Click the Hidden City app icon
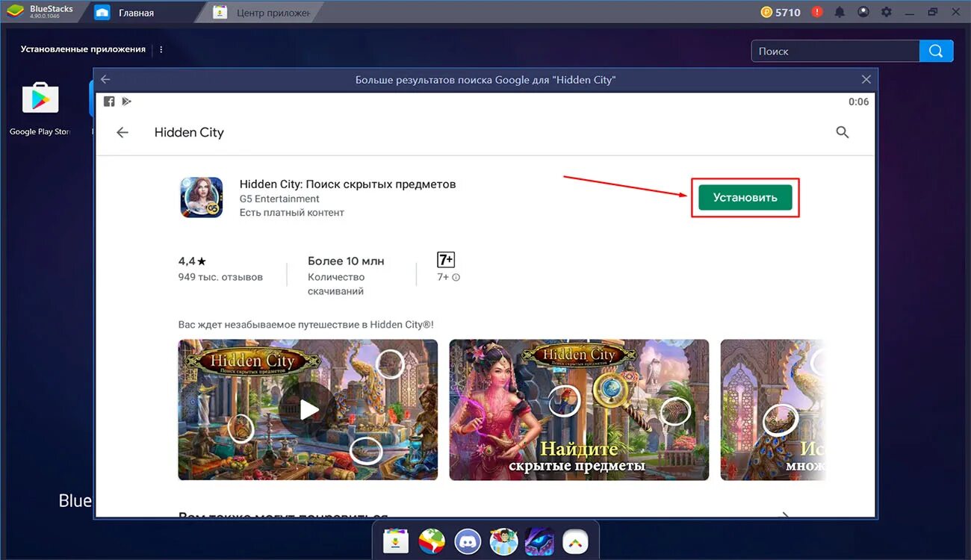Screen dimensions: 971x560 click(x=202, y=197)
